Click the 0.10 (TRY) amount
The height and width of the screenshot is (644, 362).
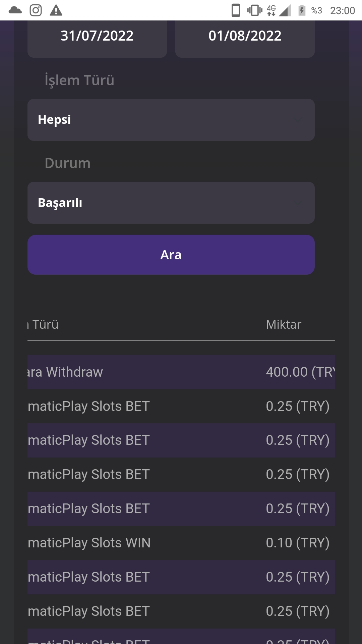click(x=297, y=543)
